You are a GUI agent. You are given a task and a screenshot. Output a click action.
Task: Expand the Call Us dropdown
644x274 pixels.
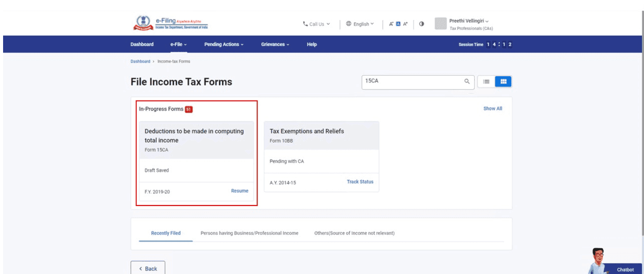tap(317, 24)
